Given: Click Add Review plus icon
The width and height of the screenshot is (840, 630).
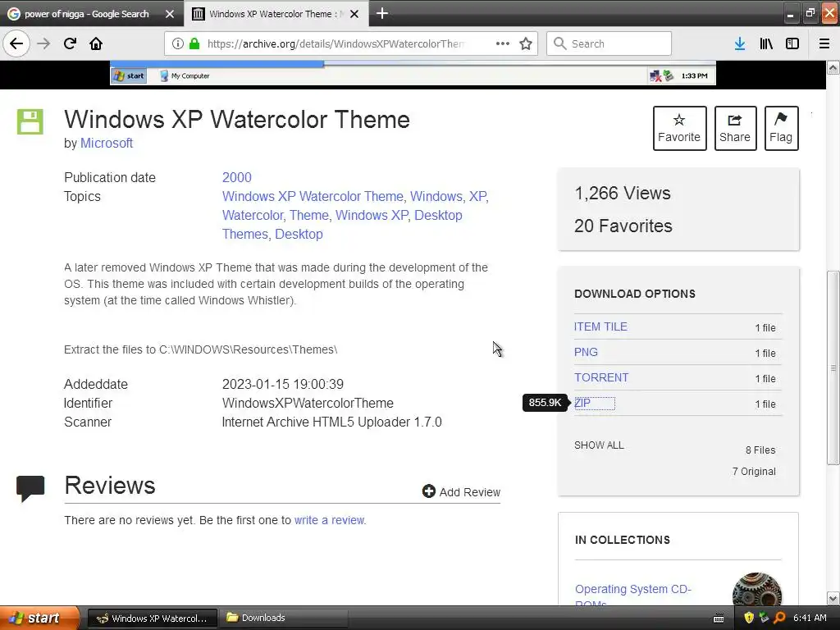Looking at the screenshot, I should point(428,491).
